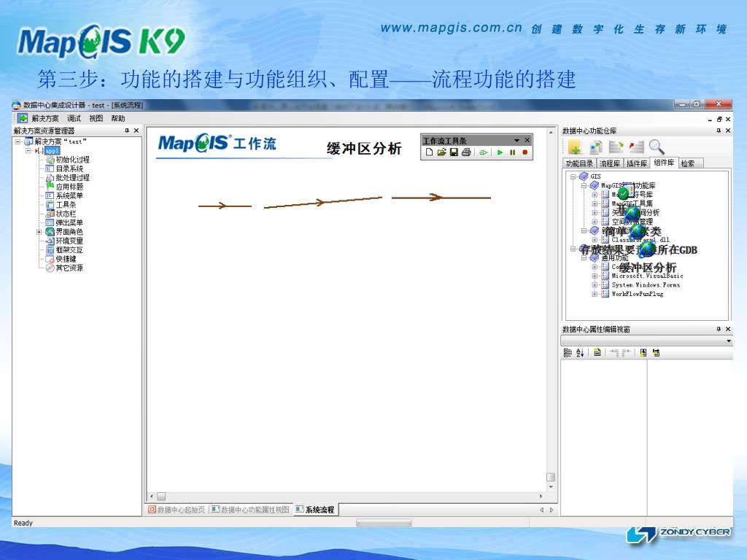This screenshot has width=747, height=560.
Task: Select the 弹出菜单 node
Action: pyautogui.click(x=69, y=223)
